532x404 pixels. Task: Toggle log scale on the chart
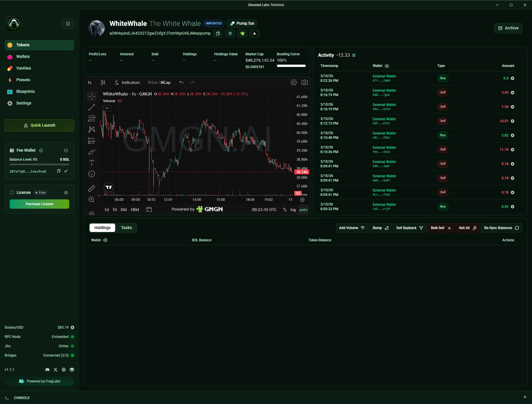(293, 210)
